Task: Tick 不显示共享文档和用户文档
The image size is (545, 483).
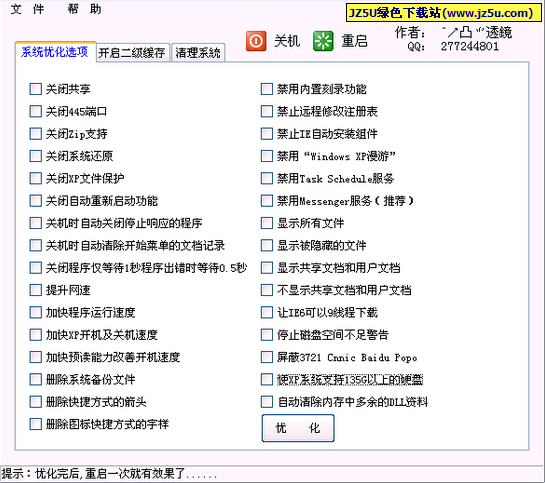Action: tap(267, 290)
